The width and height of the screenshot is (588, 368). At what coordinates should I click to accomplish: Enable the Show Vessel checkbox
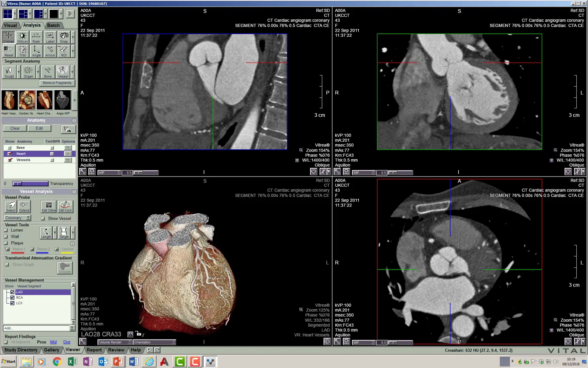point(43,219)
